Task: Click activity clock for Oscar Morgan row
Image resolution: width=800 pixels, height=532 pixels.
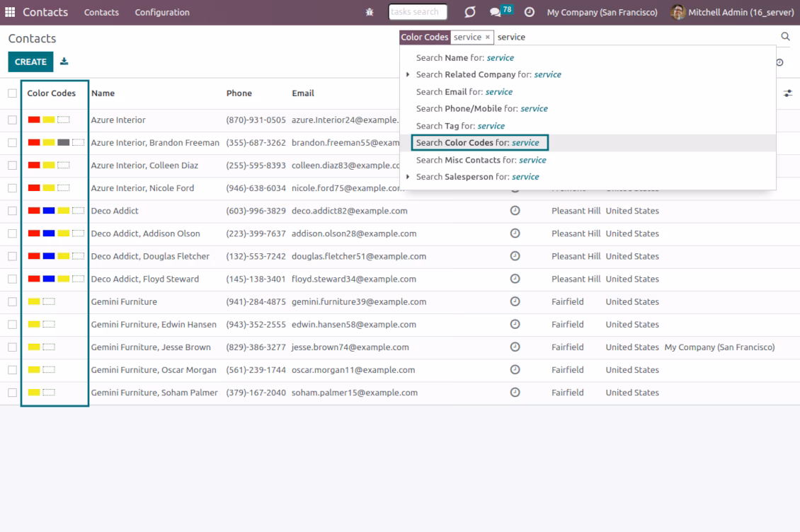Action: tap(515, 370)
